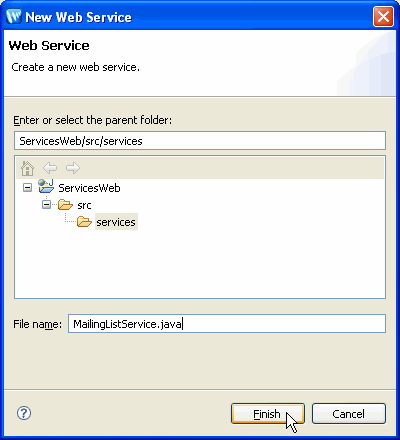Click the Forward arrow in folder navigator

tap(73, 168)
